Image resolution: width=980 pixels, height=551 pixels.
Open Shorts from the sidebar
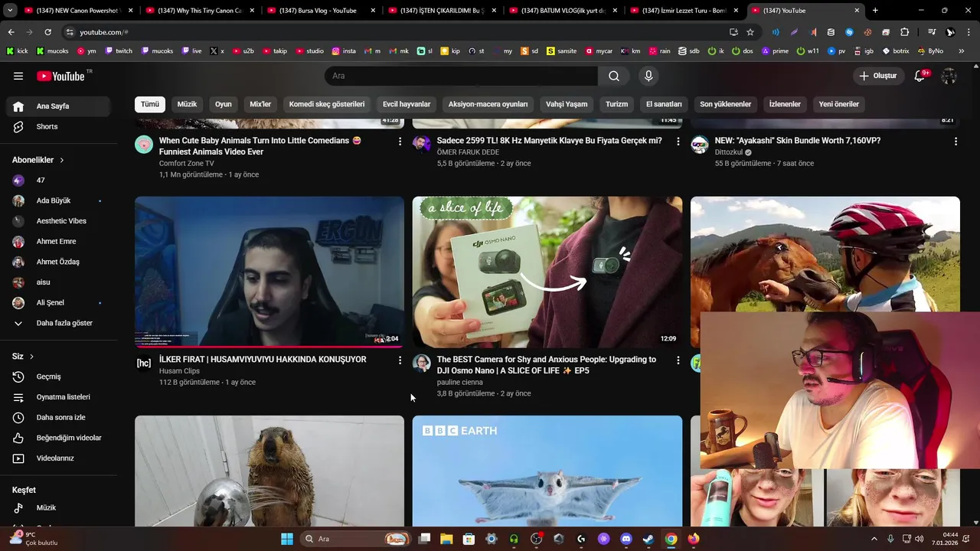pos(58,126)
